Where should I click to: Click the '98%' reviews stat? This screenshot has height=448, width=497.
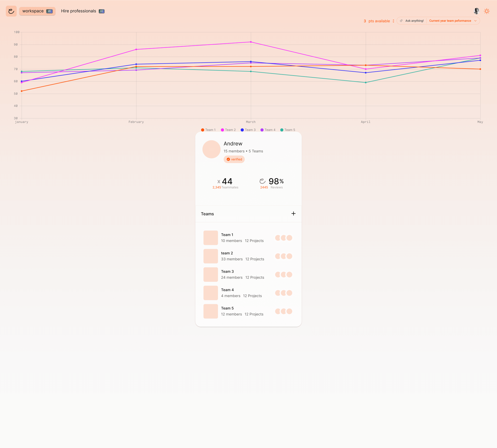click(x=276, y=181)
